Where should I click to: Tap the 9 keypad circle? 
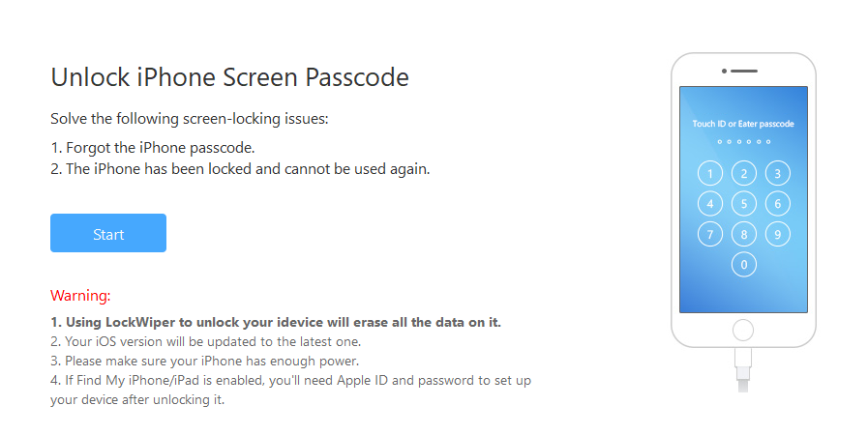click(776, 234)
